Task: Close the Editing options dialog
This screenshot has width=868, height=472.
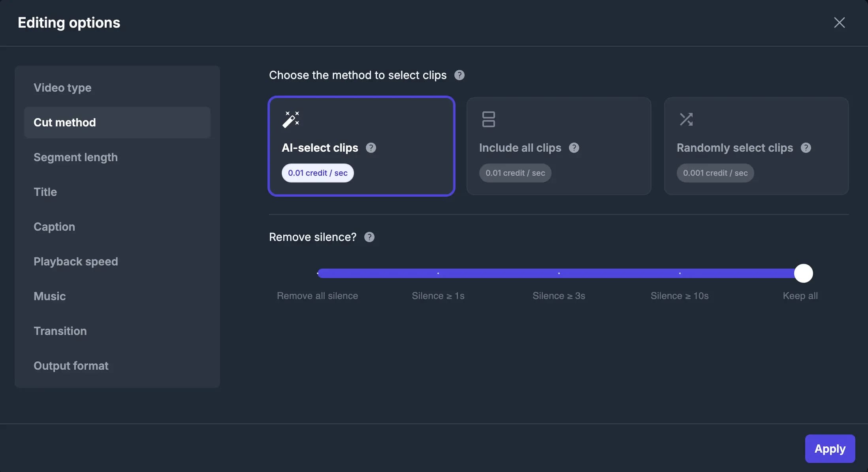Action: [x=839, y=23]
